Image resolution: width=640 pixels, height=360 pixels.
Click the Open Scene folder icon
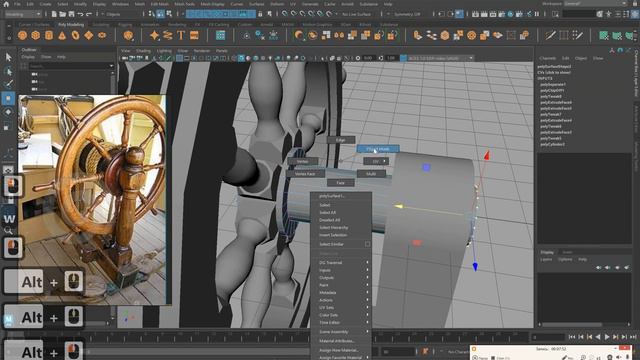[x=62, y=14]
